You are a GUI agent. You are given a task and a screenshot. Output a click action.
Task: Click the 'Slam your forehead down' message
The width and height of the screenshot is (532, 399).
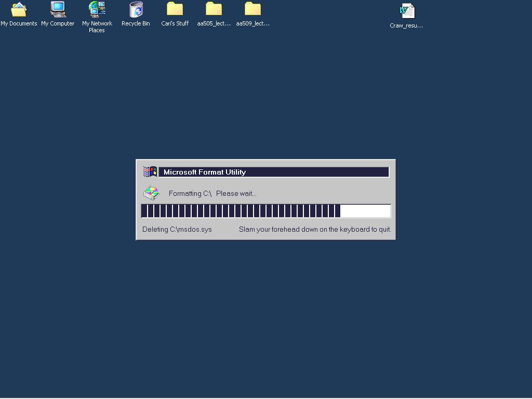coord(315,229)
